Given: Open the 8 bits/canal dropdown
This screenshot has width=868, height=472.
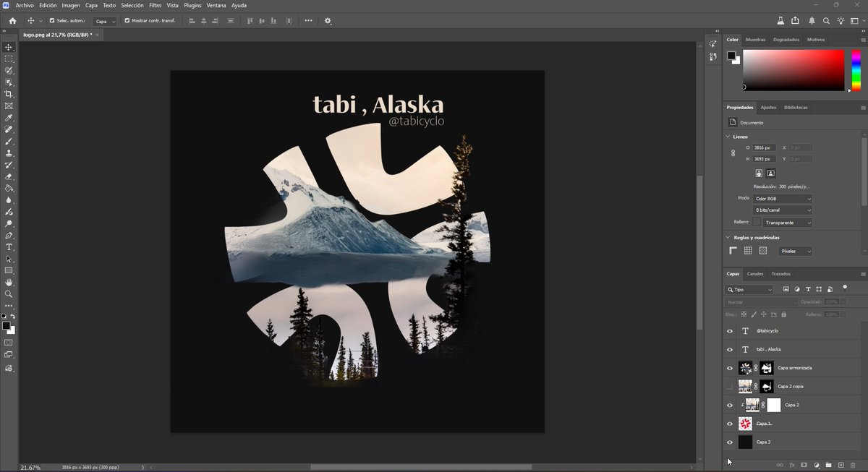Looking at the screenshot, I should pos(782,210).
